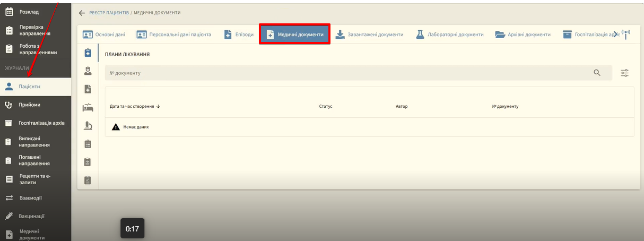Open Прийоми in the sidebar
This screenshot has height=241, width=644.
tap(36, 105)
